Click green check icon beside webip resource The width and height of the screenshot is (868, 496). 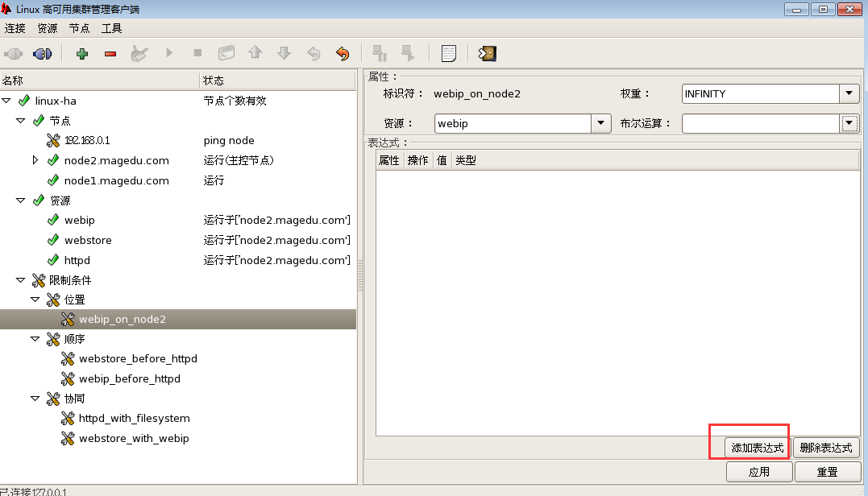(53, 220)
